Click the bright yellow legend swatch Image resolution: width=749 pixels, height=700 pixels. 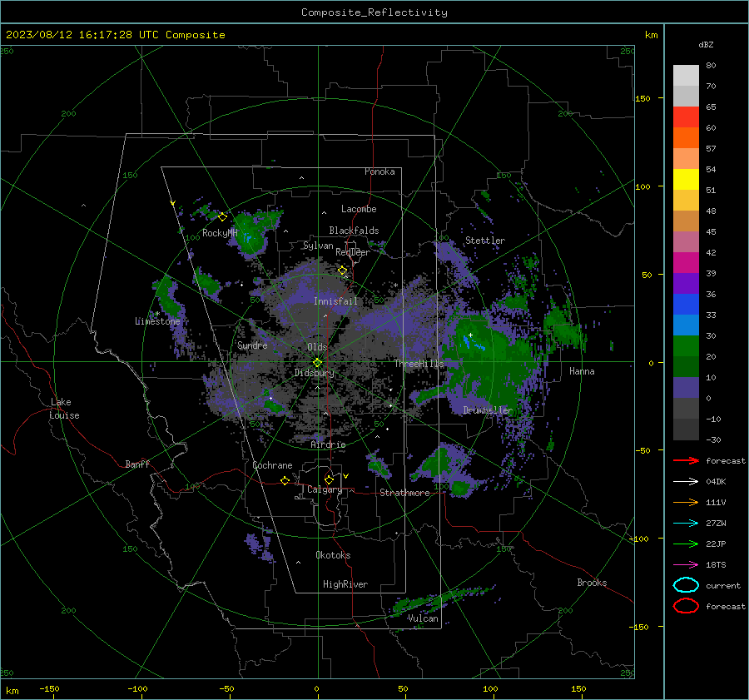tap(686, 179)
